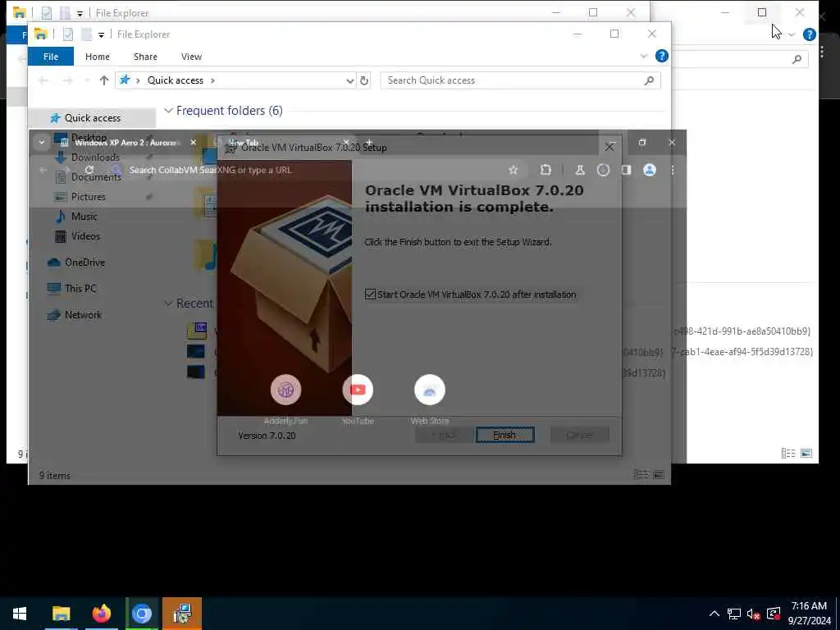Switch front Explorer to details view
Viewport: 840px width, 630px height.
coord(641,475)
